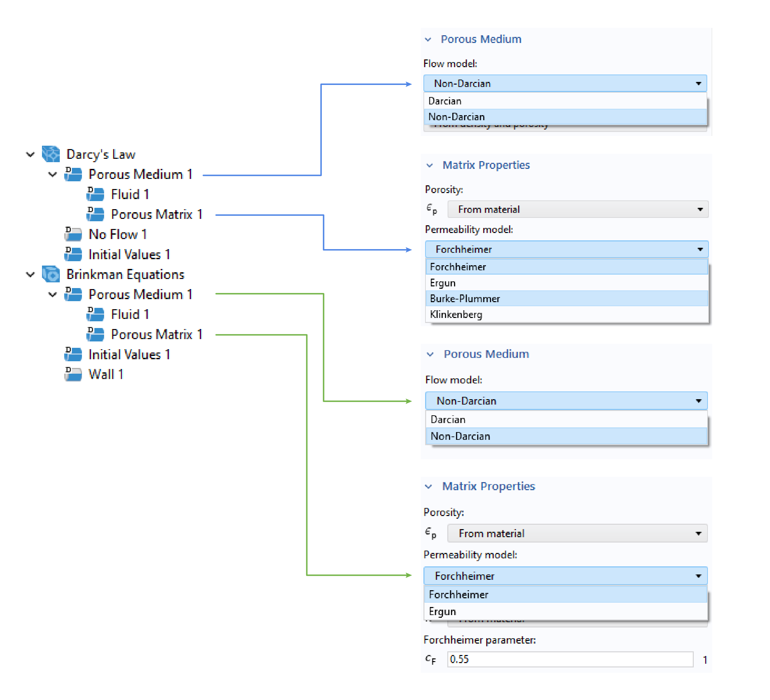Click the Darcy's Law physics icon
770x700 pixels.
pos(50,154)
